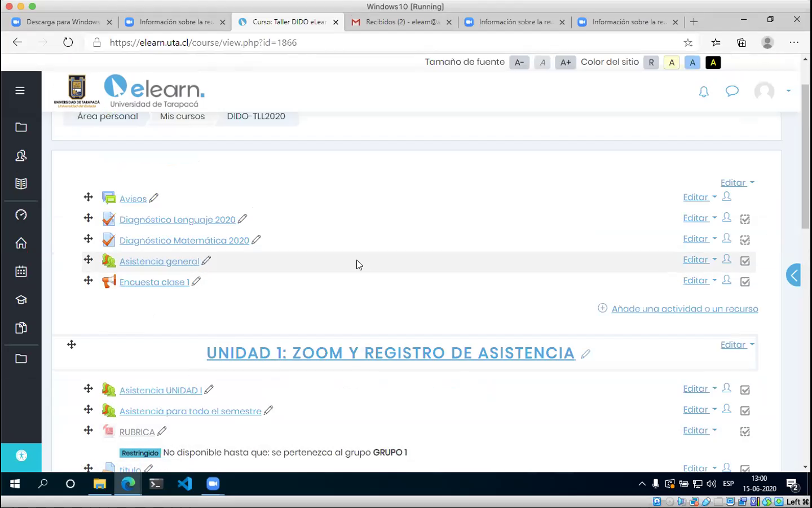Image resolution: width=812 pixels, height=508 pixels.
Task: Click the accessibility icon at sidebar bottom
Action: 21,456
